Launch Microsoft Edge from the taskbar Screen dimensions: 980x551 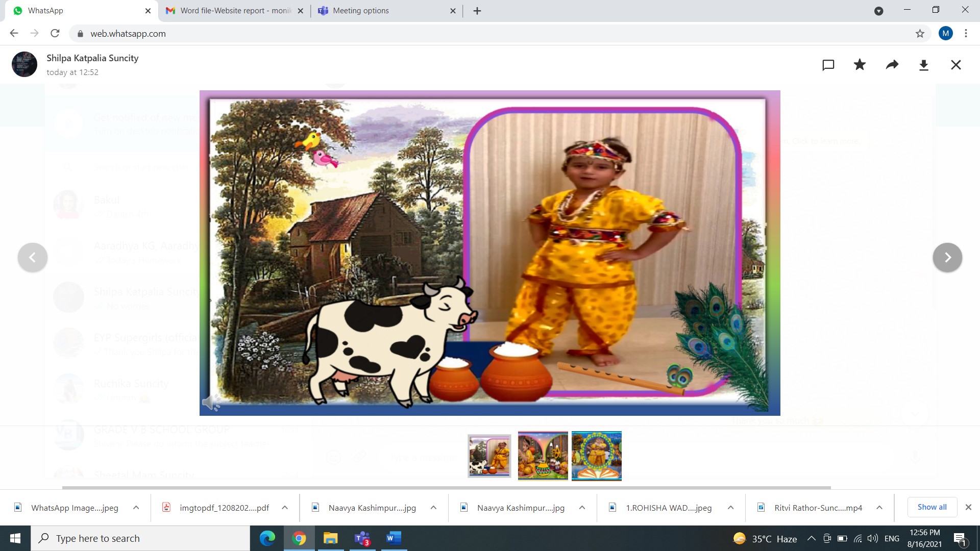(x=267, y=538)
